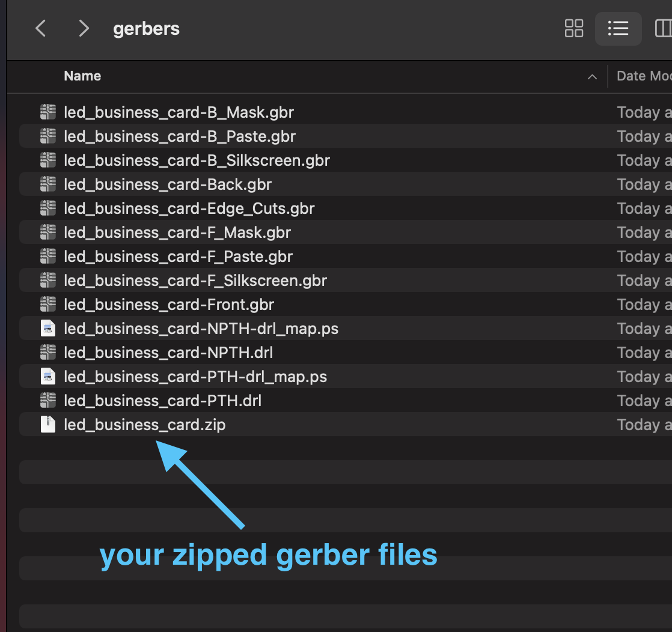
Task: Click PostScript icon of PTH-drl_map.ps
Action: [48, 376]
